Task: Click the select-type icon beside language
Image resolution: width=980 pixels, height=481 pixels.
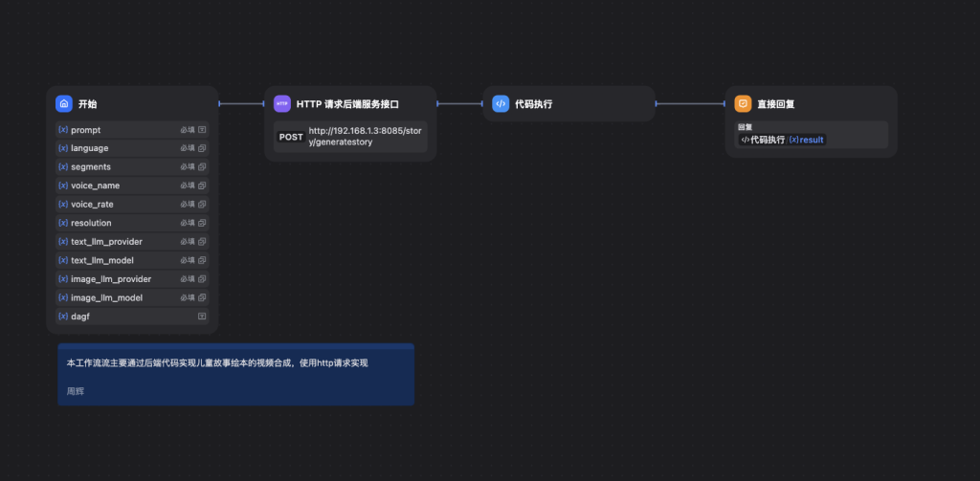Action: tap(202, 148)
